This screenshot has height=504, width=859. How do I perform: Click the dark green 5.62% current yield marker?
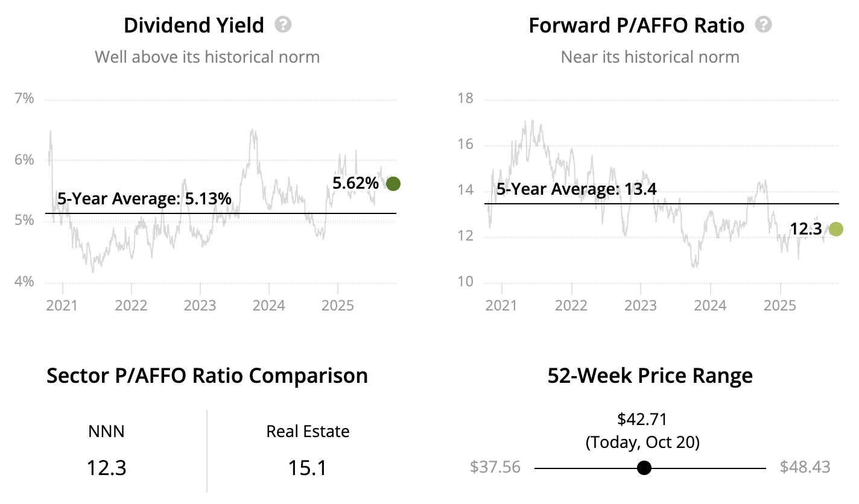(x=393, y=183)
